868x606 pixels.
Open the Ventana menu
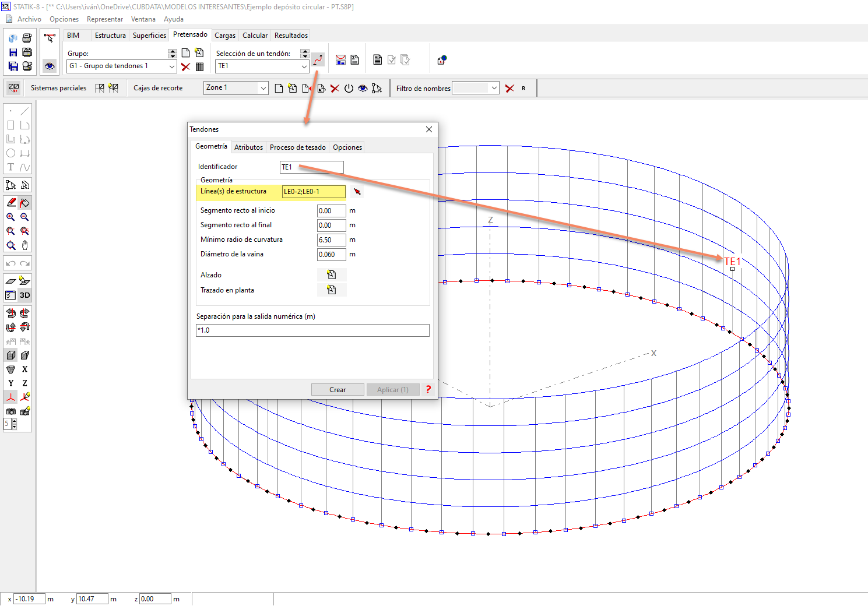pyautogui.click(x=143, y=19)
